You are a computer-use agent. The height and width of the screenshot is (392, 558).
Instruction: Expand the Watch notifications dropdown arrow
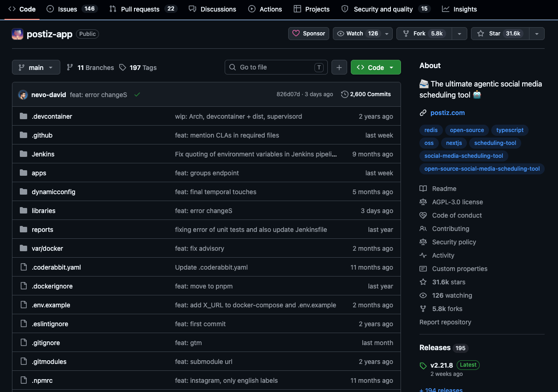click(387, 34)
